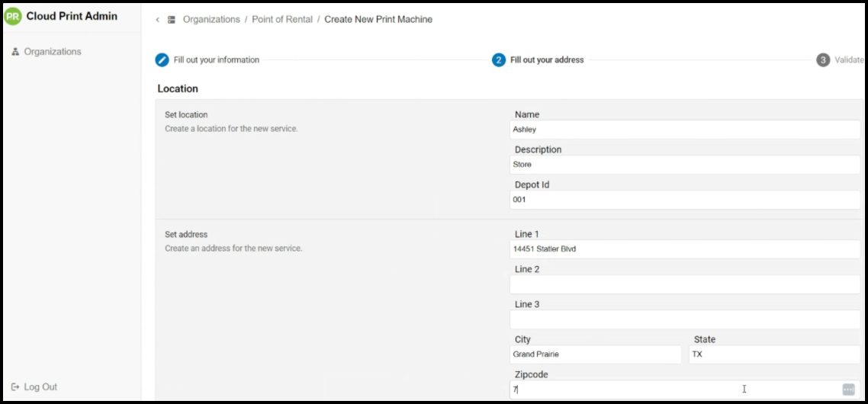Click the step 2 circle icon
Viewport: 868px width, 404px height.
(x=499, y=60)
